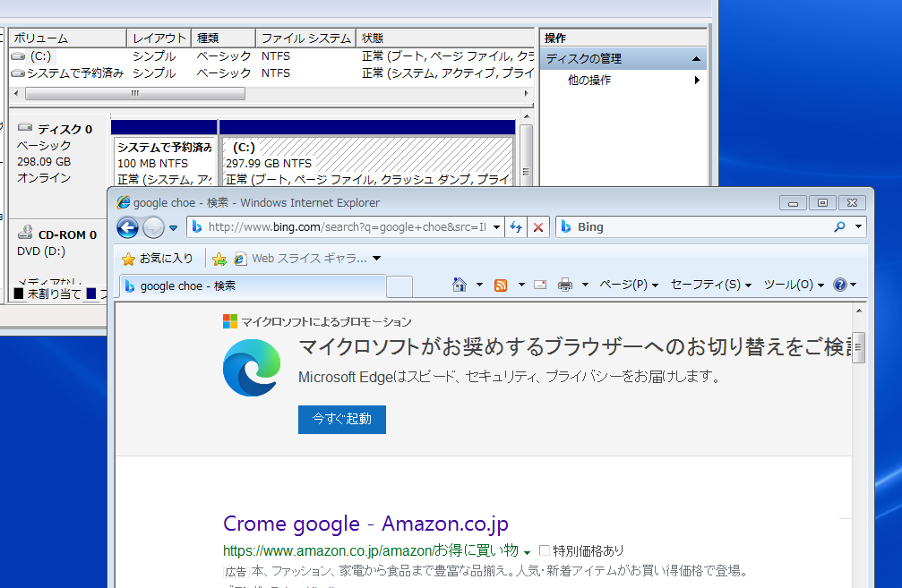Click the Internet Explorer back arrow button

point(127,227)
